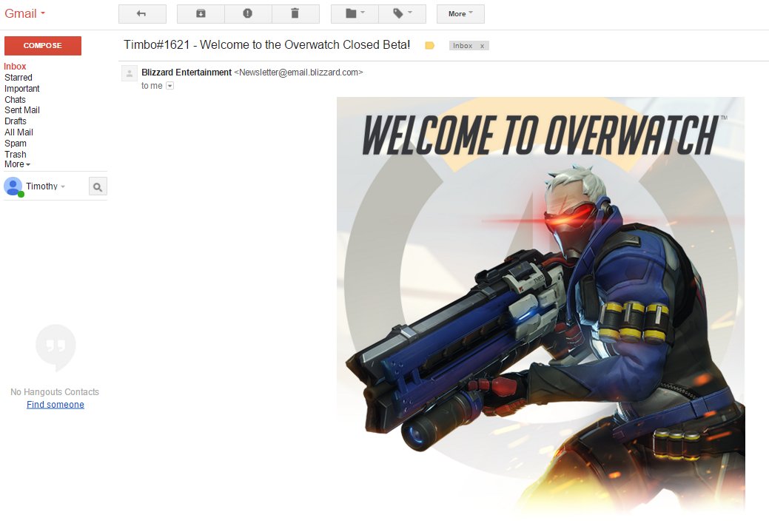Click the COMPOSE button
The width and height of the screenshot is (769, 532).
(x=43, y=46)
